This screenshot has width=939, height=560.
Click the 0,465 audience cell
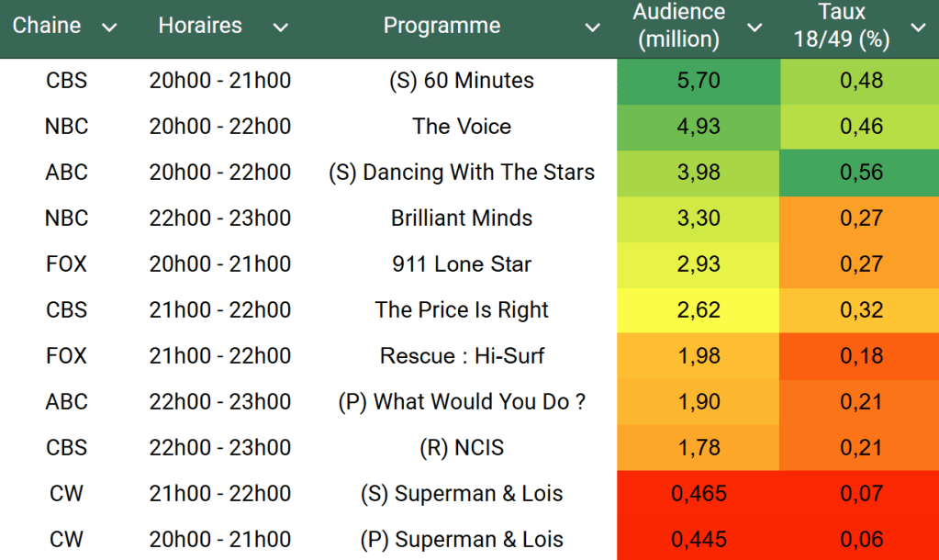click(699, 494)
